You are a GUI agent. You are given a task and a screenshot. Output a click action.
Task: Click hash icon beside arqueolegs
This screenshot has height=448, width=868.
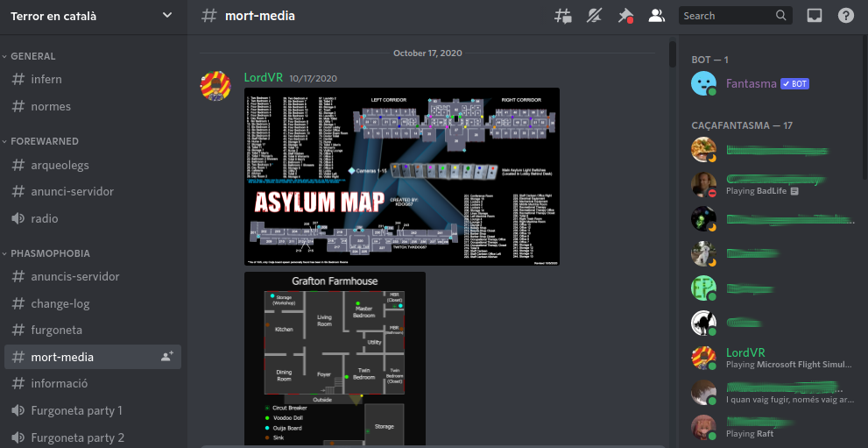click(x=18, y=165)
